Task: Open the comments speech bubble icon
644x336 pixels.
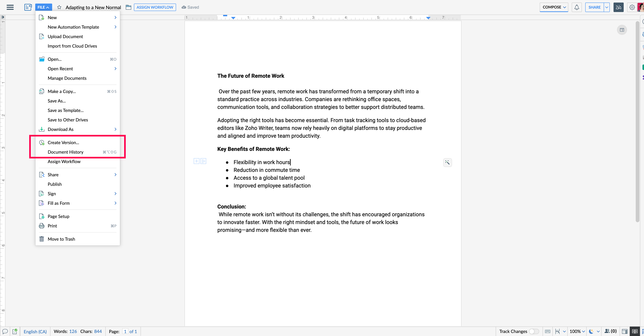Action: pos(5,331)
